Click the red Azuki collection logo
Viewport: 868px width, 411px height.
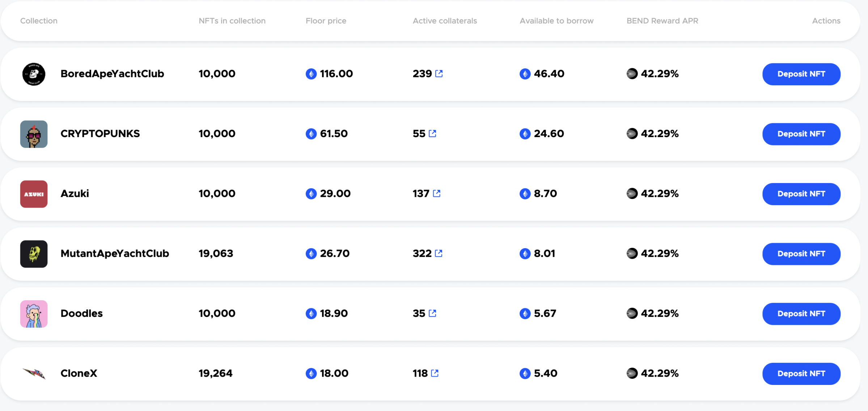coord(34,194)
